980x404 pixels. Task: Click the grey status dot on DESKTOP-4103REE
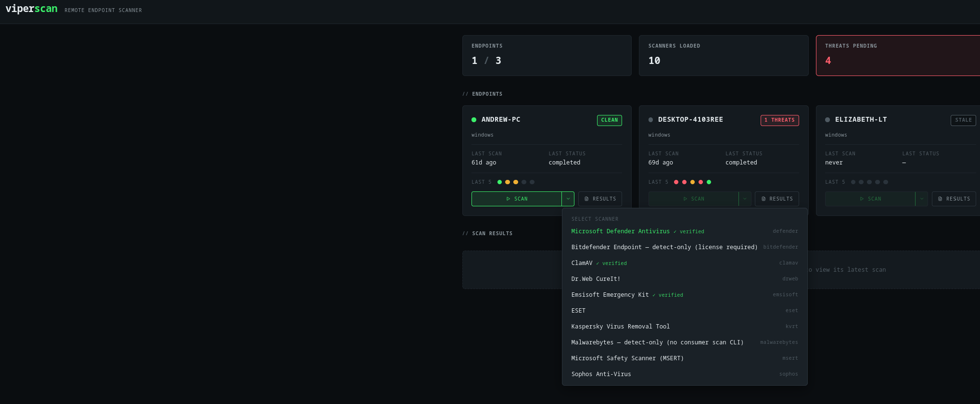(x=651, y=120)
